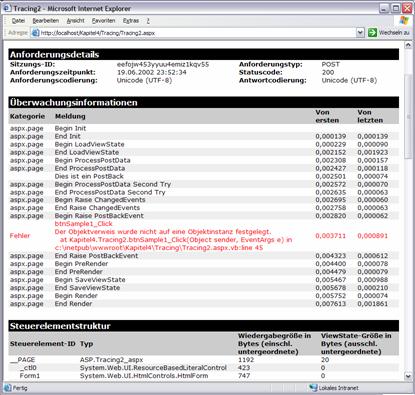415x395 pixels.
Task: Open the Favoriten menu
Action: click(x=103, y=21)
